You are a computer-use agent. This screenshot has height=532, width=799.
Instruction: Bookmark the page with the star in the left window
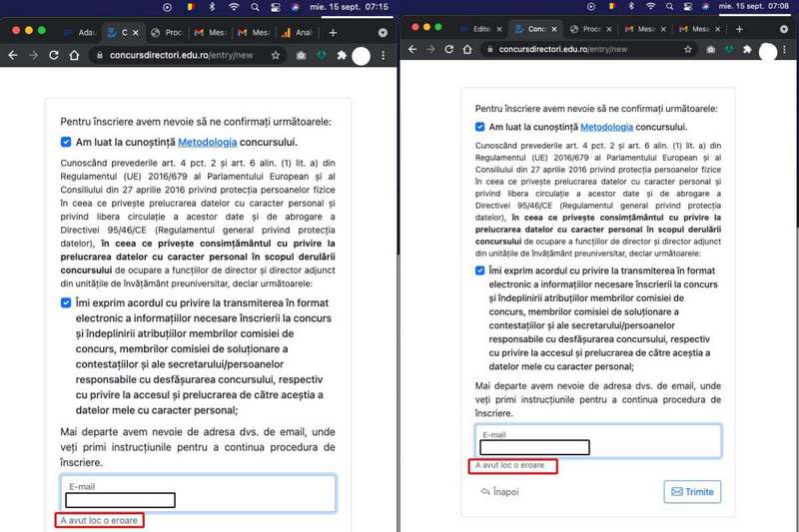(x=275, y=56)
